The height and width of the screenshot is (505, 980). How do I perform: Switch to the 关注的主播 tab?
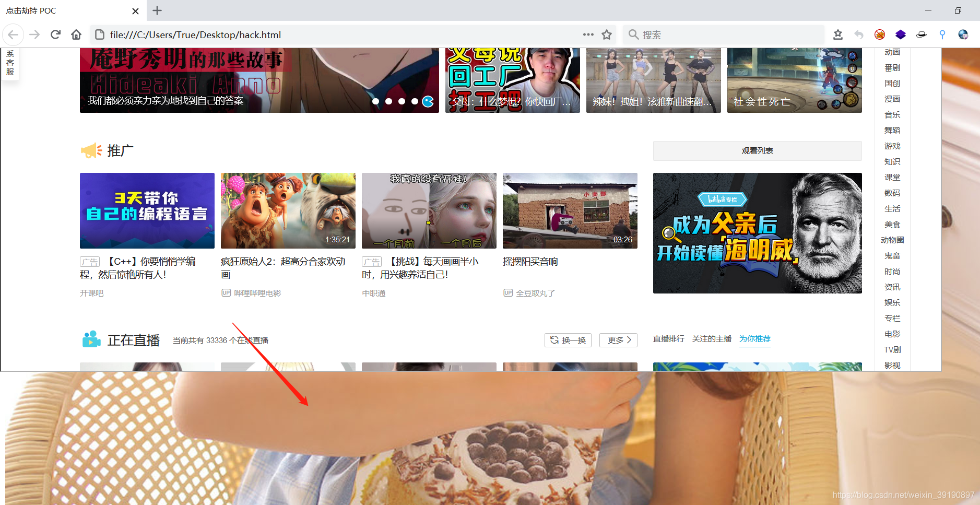coord(712,339)
